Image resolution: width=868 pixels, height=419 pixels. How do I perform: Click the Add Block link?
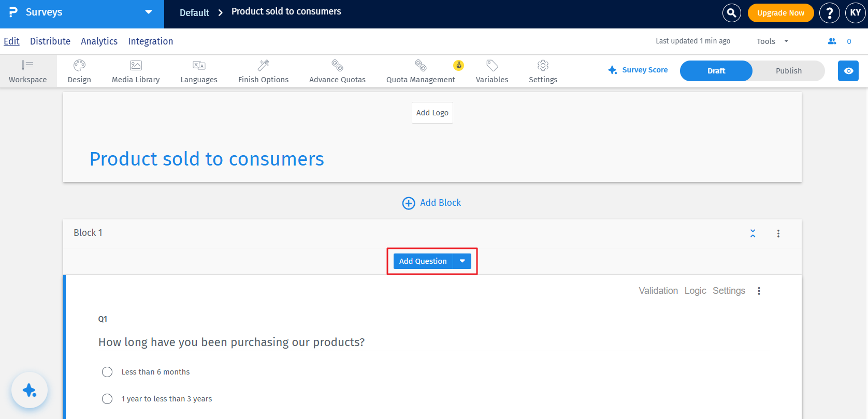431,203
